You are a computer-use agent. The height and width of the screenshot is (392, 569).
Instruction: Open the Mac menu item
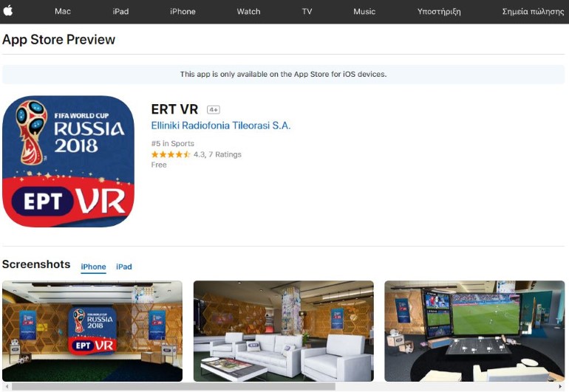pyautogui.click(x=63, y=12)
